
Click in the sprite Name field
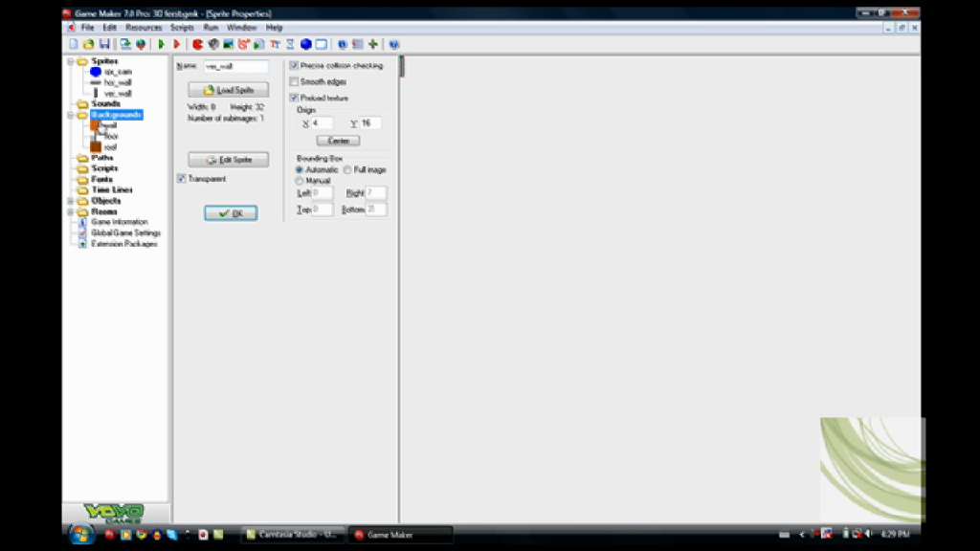click(235, 67)
